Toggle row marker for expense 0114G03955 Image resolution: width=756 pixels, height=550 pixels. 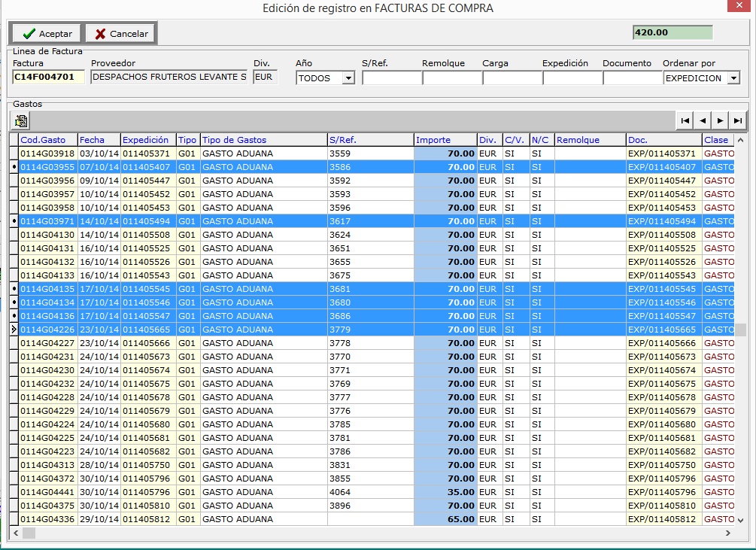(x=14, y=167)
